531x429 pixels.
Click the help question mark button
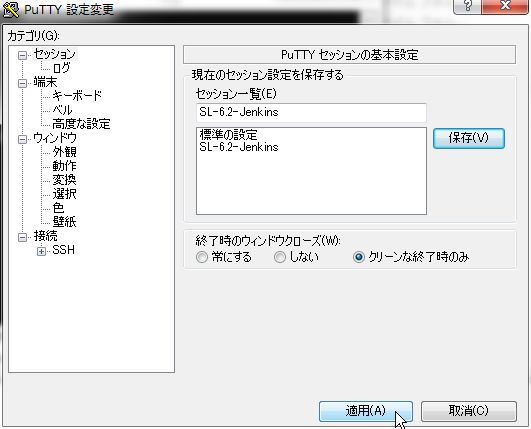(467, 6)
